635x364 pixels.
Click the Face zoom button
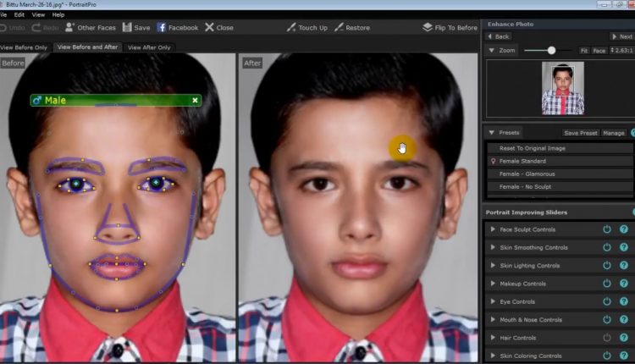point(599,51)
